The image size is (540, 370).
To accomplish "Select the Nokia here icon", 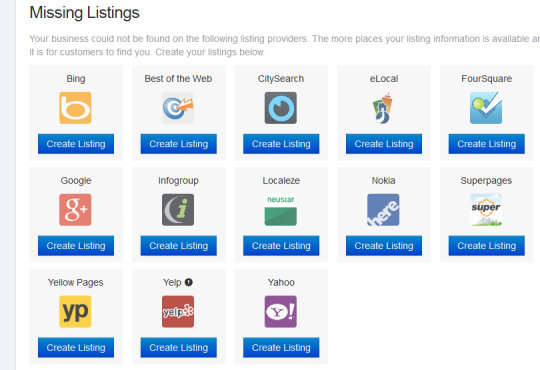I will click(x=383, y=210).
